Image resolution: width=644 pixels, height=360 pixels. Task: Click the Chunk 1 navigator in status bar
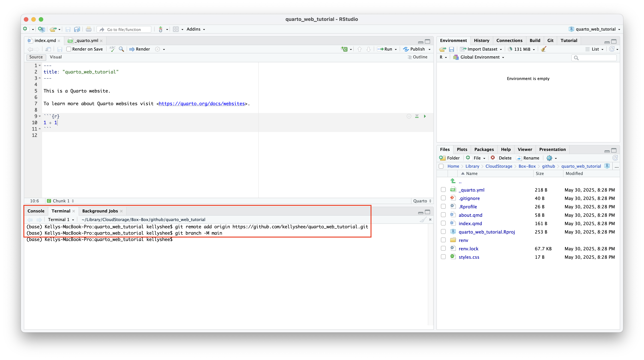coord(61,201)
